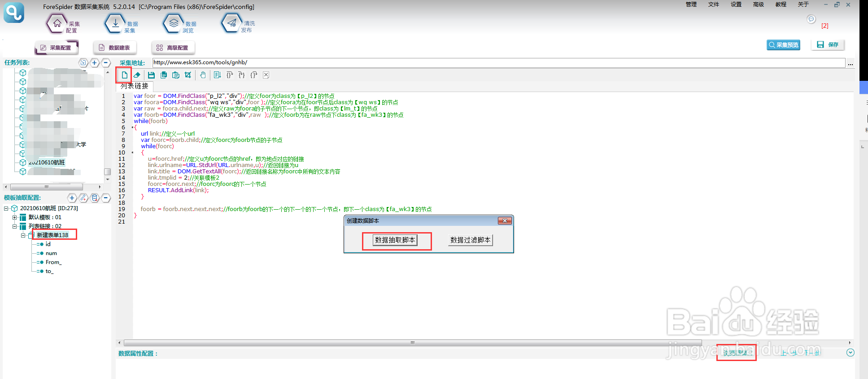The height and width of the screenshot is (379, 868).
Task: Open the 关于 menu
Action: point(803,4)
